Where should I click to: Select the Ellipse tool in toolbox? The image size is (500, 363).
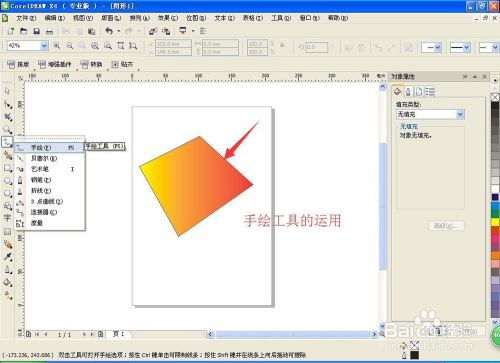click(x=7, y=181)
